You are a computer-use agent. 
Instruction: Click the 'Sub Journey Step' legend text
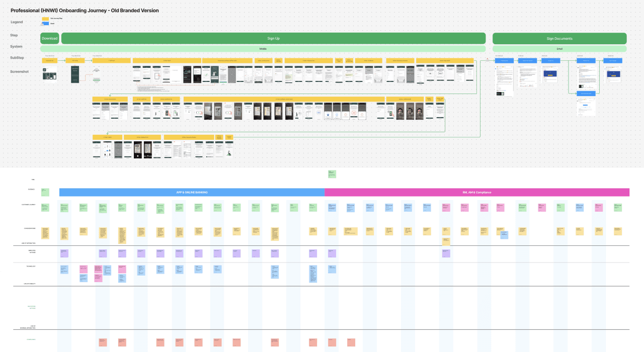[56, 19]
